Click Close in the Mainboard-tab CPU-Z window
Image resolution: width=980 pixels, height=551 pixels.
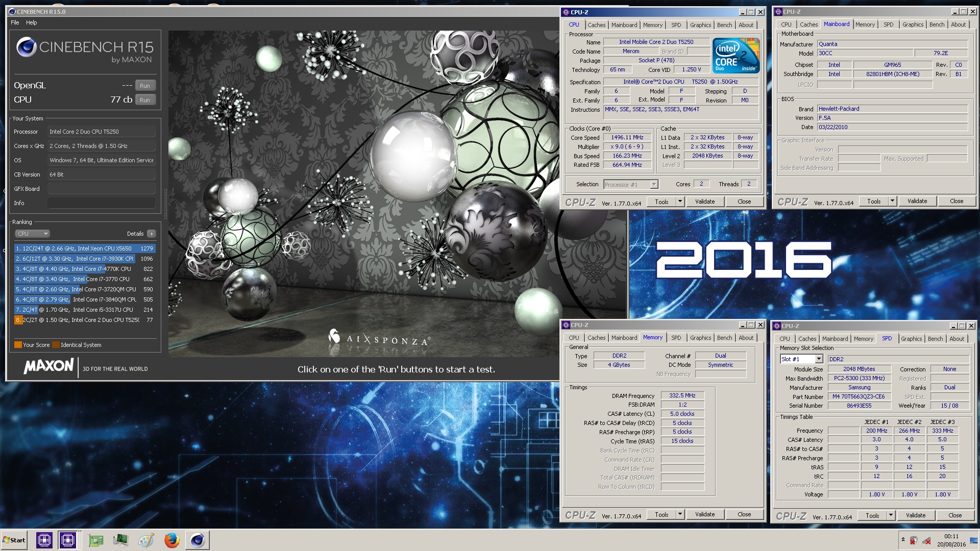tap(957, 201)
